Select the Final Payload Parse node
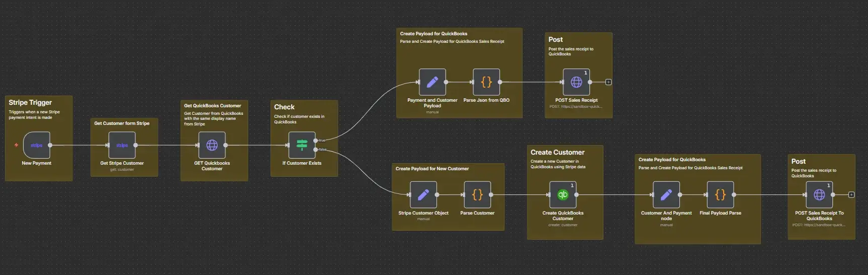The height and width of the screenshot is (275, 868). (720, 195)
